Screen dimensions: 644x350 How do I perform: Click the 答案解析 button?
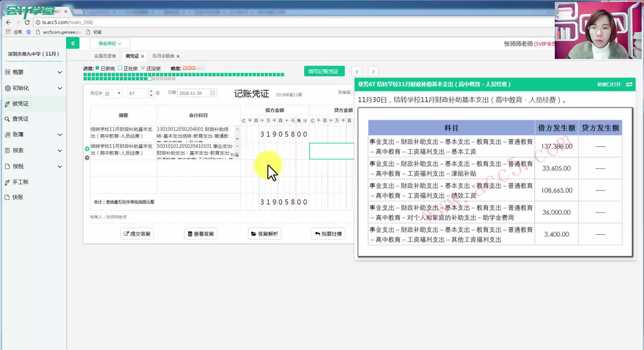(x=265, y=234)
